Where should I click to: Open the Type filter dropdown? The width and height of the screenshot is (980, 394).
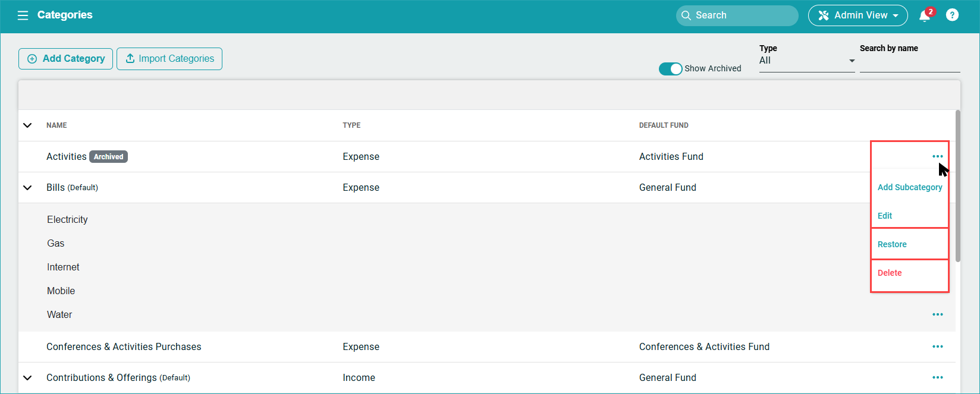[x=806, y=61]
